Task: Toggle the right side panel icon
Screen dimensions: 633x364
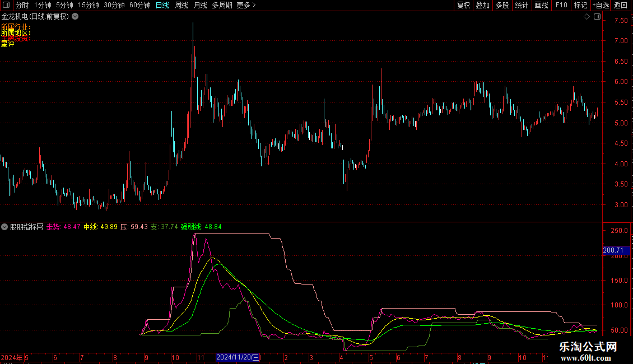Action: tap(597, 17)
